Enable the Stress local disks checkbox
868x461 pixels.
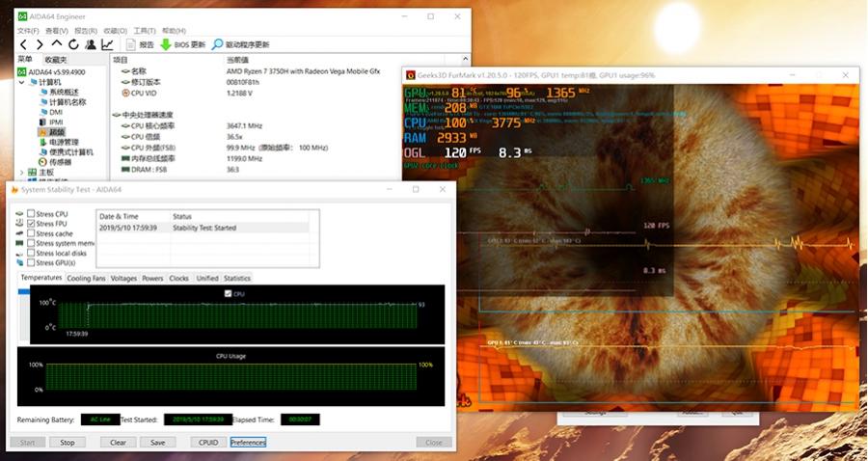click(31, 253)
